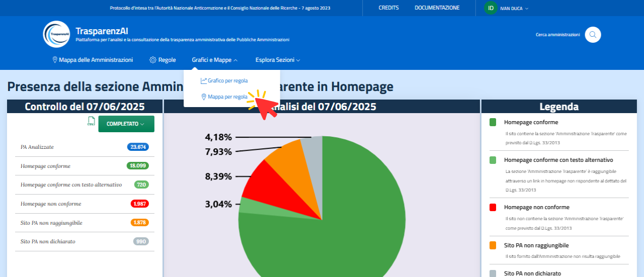Click the 7,93% chart label
The height and width of the screenshot is (277, 644).
pyautogui.click(x=218, y=152)
